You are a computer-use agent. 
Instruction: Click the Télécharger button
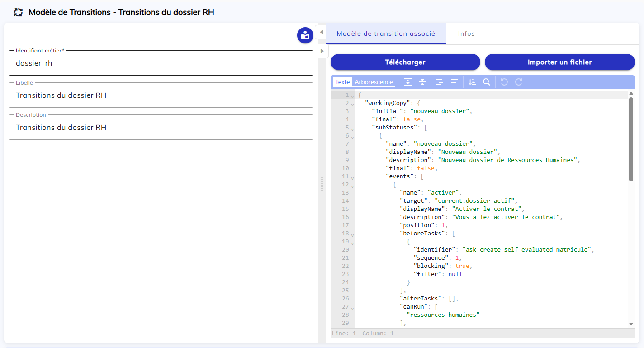[x=405, y=62]
